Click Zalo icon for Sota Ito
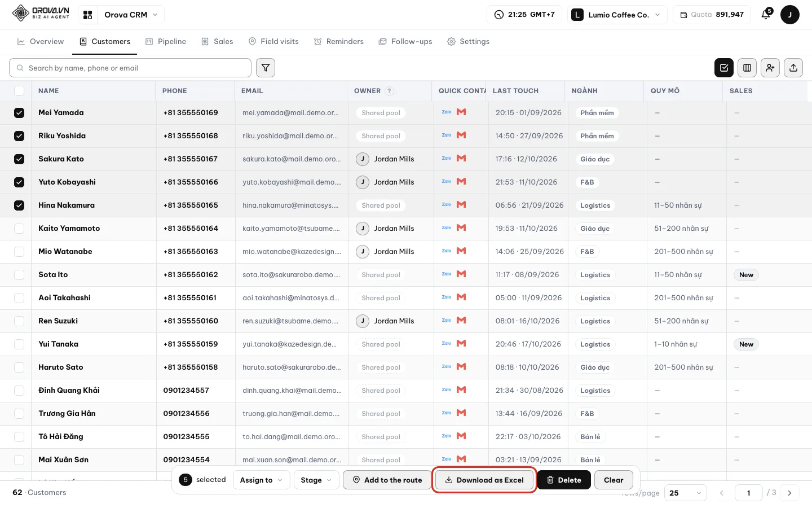 pyautogui.click(x=447, y=274)
